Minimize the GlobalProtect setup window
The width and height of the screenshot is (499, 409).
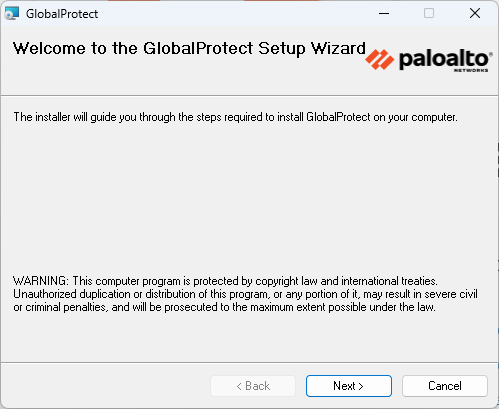coord(384,14)
